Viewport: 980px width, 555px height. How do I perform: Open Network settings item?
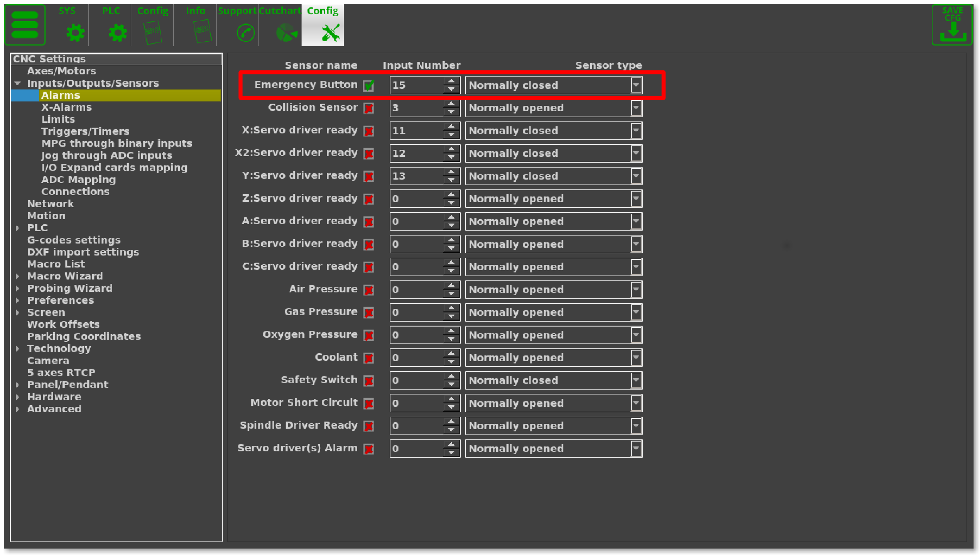(50, 204)
